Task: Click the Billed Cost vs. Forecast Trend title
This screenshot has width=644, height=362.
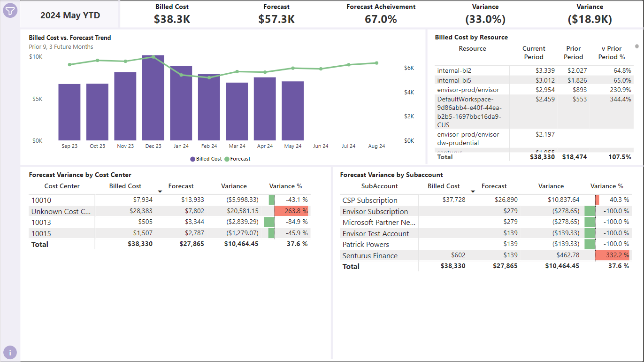Action: click(x=70, y=38)
